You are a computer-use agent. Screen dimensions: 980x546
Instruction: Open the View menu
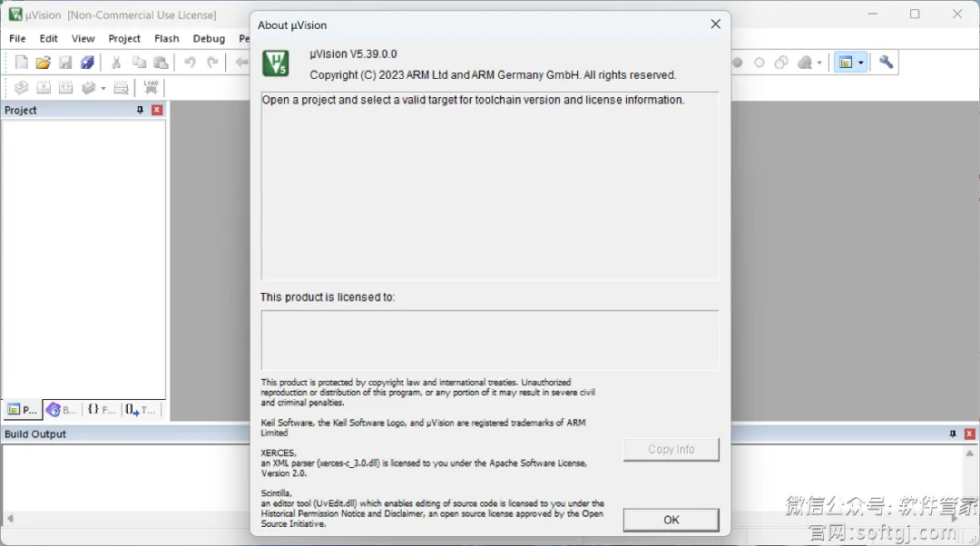[83, 38]
